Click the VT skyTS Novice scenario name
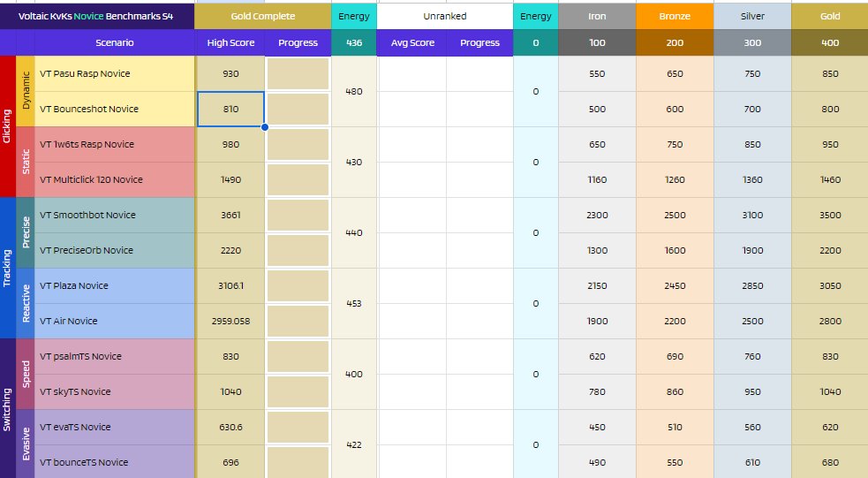 [x=75, y=392]
